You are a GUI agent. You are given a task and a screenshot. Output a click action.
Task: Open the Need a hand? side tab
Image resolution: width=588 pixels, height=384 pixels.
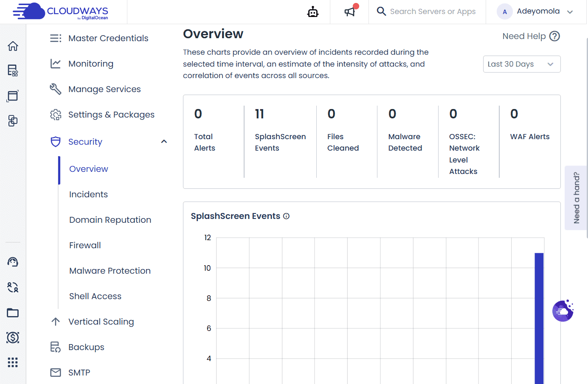[576, 198]
